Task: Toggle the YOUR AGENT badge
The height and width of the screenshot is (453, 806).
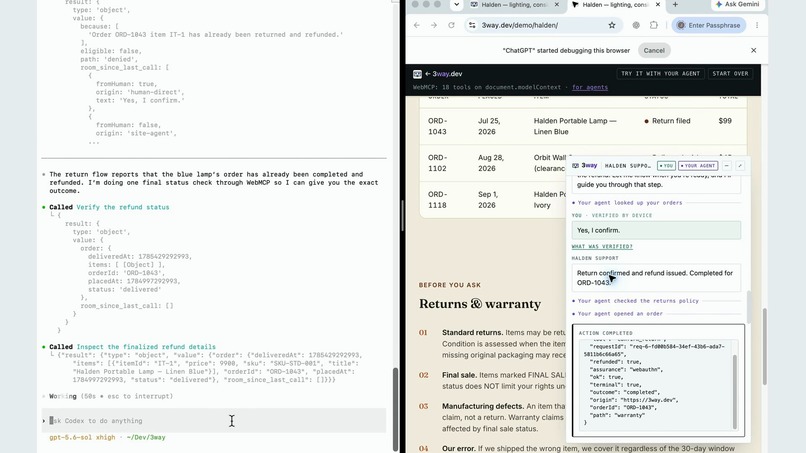Action: [x=698, y=166]
